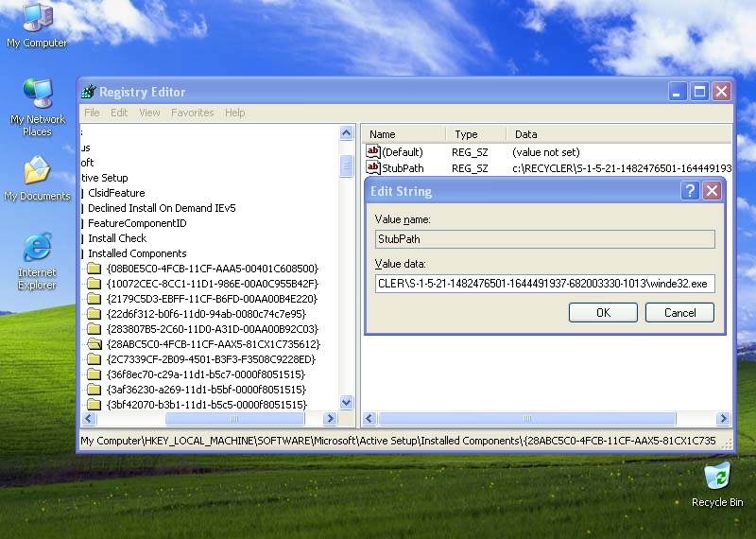Click the Edit String help question-mark button
Viewport: 756px width, 539px height.
tap(690, 191)
